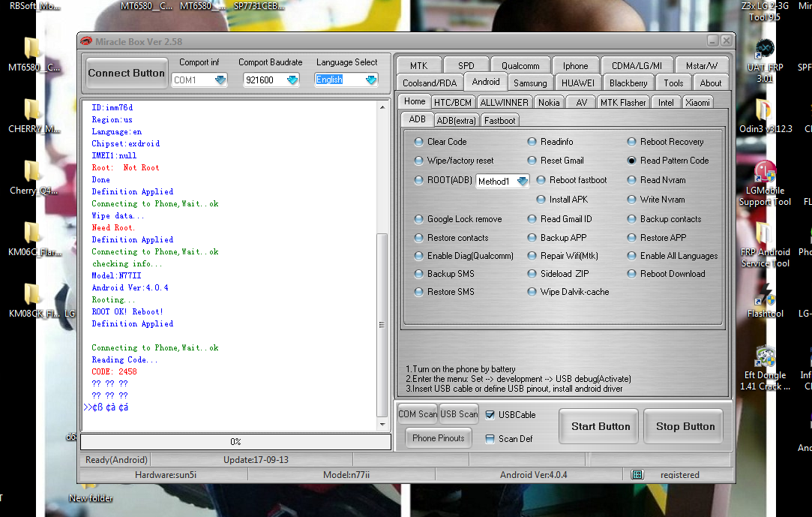Select the Backup contacts option
Screen dimensions: 812x517
pyautogui.click(x=631, y=219)
